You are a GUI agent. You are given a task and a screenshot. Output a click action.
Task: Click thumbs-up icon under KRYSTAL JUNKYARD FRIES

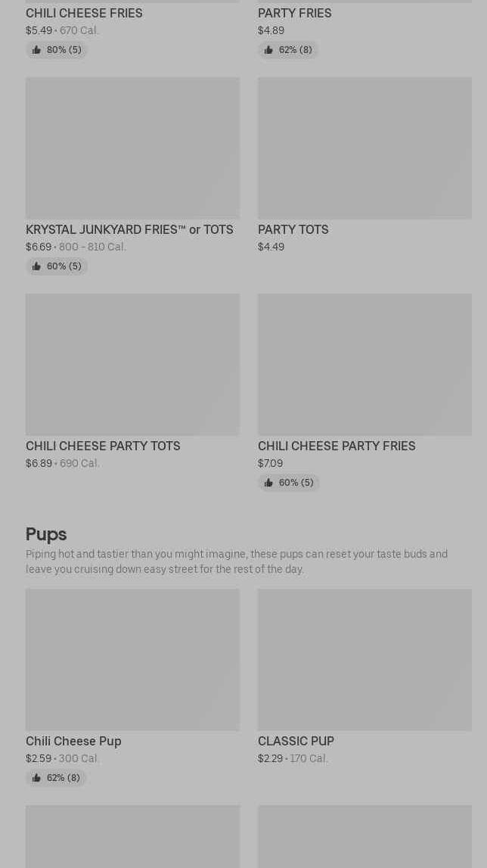(x=36, y=266)
